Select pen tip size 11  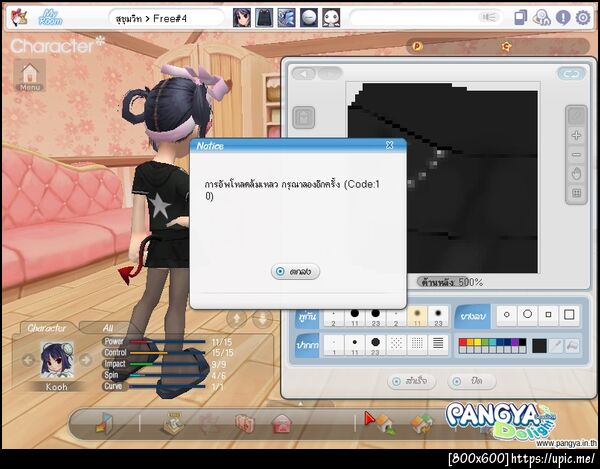[355, 345]
